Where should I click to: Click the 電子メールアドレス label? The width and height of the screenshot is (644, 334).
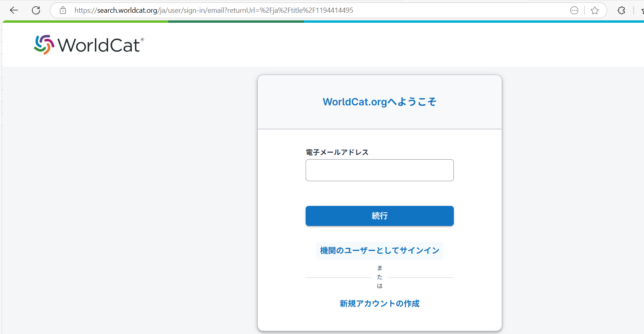[x=337, y=152]
